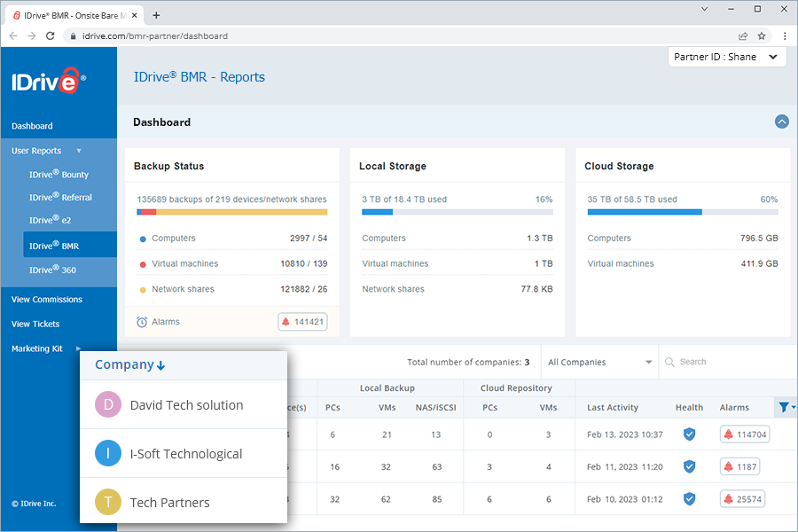Open the browser tab search chevron
This screenshot has height=532, width=798.
704,9
